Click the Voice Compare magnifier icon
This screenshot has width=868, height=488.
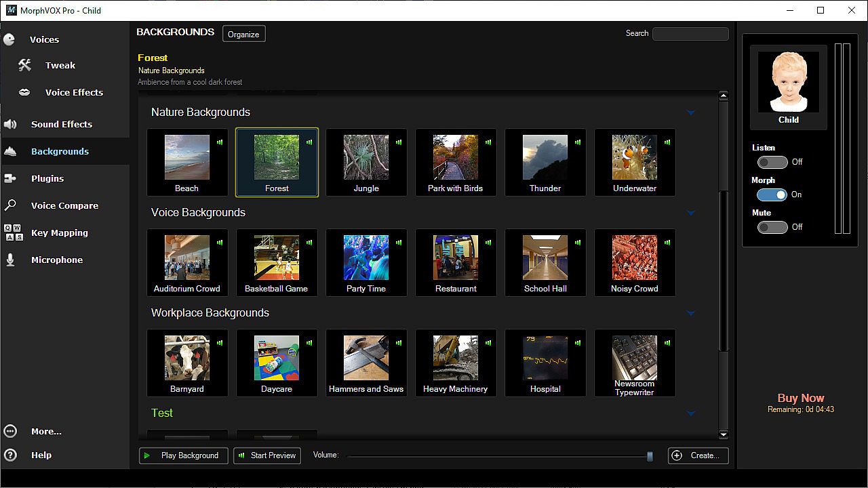pos(10,205)
